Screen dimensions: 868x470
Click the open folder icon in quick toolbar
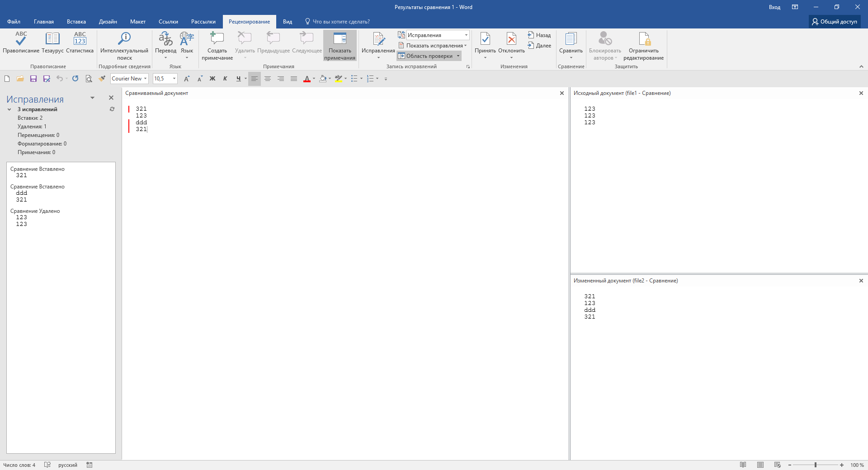pyautogui.click(x=20, y=79)
